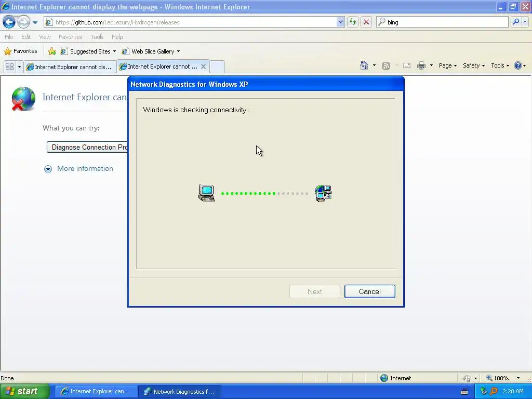The image size is (532, 399).
Task: Click the Home icon in command bar
Action: [364, 65]
